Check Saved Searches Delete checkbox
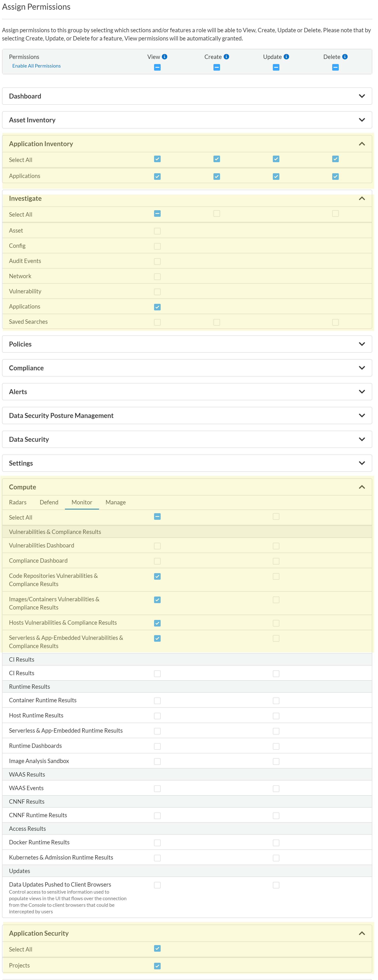 coord(335,322)
